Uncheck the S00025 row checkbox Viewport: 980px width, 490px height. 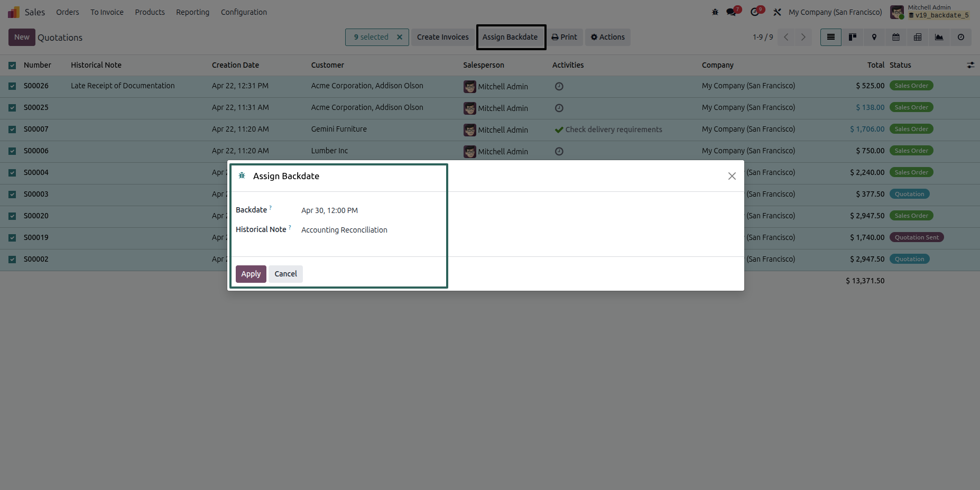pyautogui.click(x=12, y=108)
